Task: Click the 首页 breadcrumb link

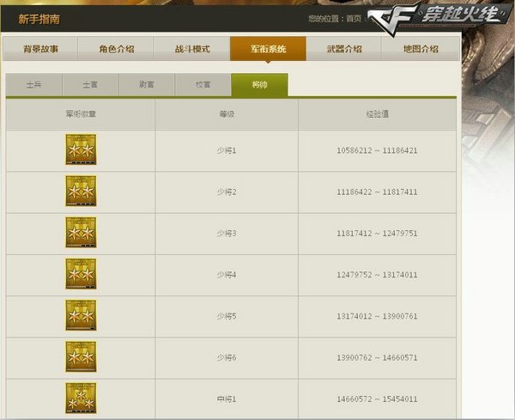Action: click(354, 18)
